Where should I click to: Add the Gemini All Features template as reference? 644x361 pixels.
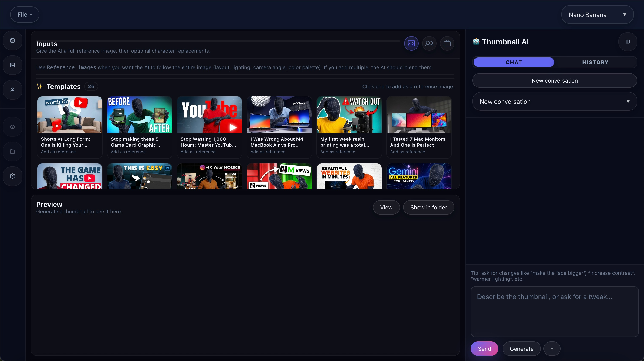pos(419,176)
